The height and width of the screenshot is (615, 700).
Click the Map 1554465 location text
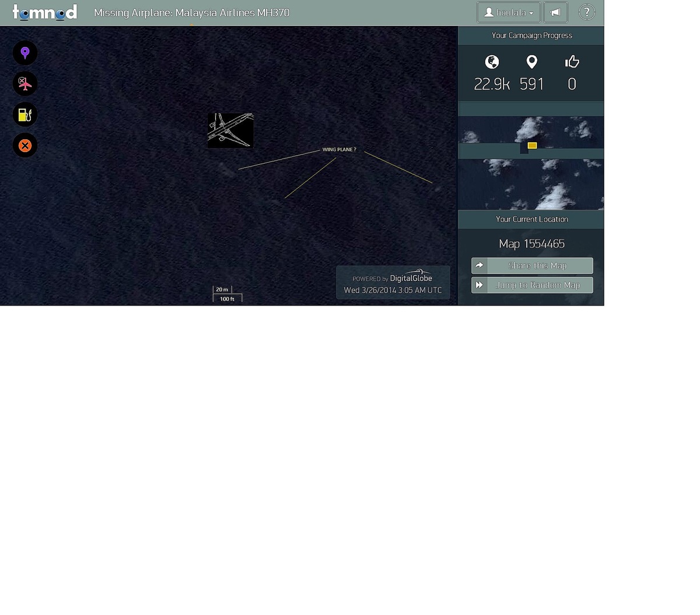coord(532,244)
